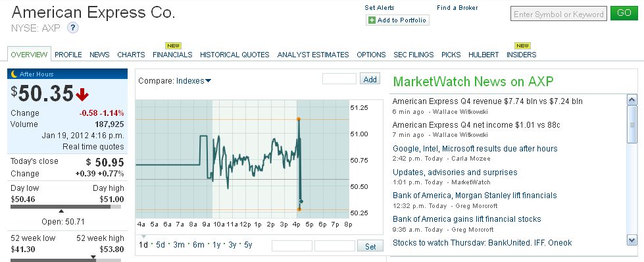Switch chart to 3m range
This screenshot has width=644, height=262.
[179, 245]
